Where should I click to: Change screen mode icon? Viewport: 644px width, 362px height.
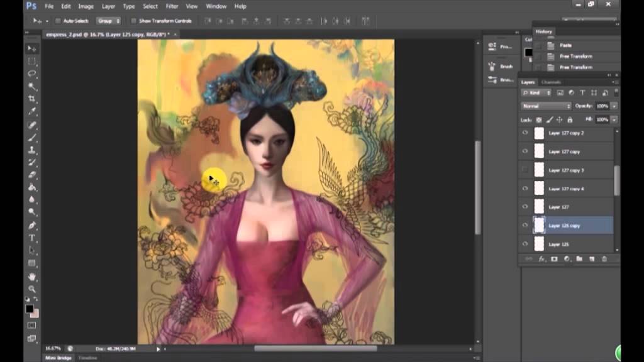coord(31,339)
